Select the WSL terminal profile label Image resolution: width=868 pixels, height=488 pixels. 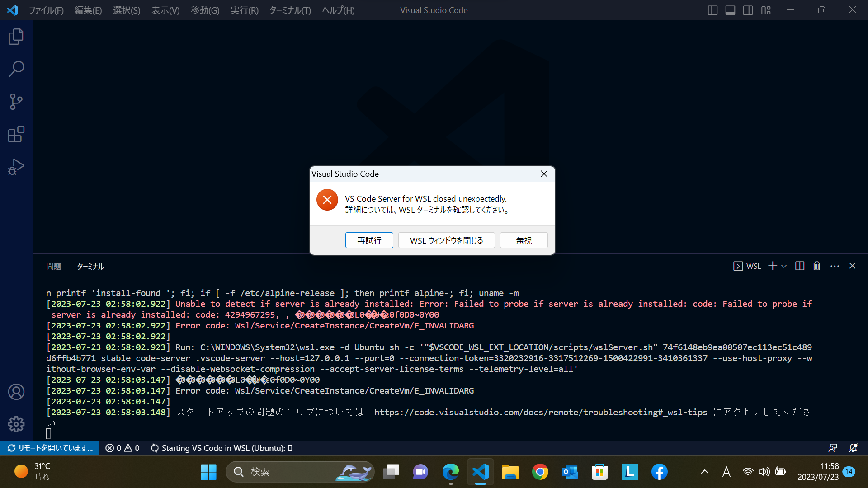point(747,266)
